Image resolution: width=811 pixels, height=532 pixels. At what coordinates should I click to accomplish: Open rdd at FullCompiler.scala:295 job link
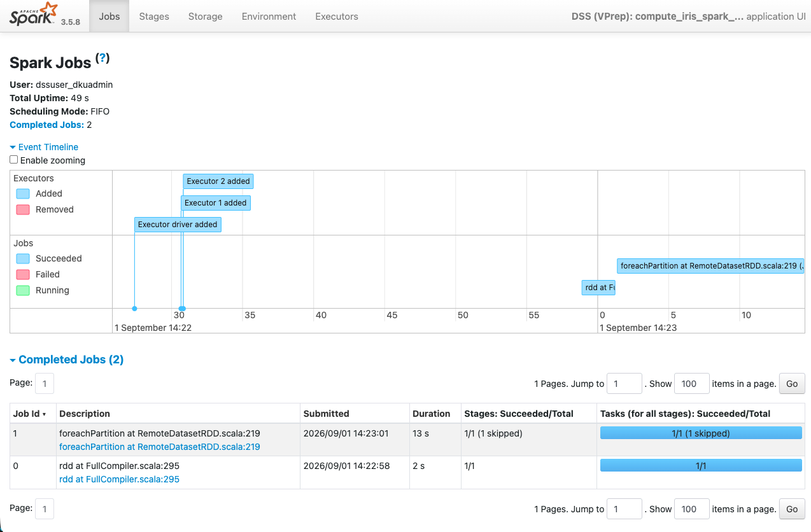119,479
